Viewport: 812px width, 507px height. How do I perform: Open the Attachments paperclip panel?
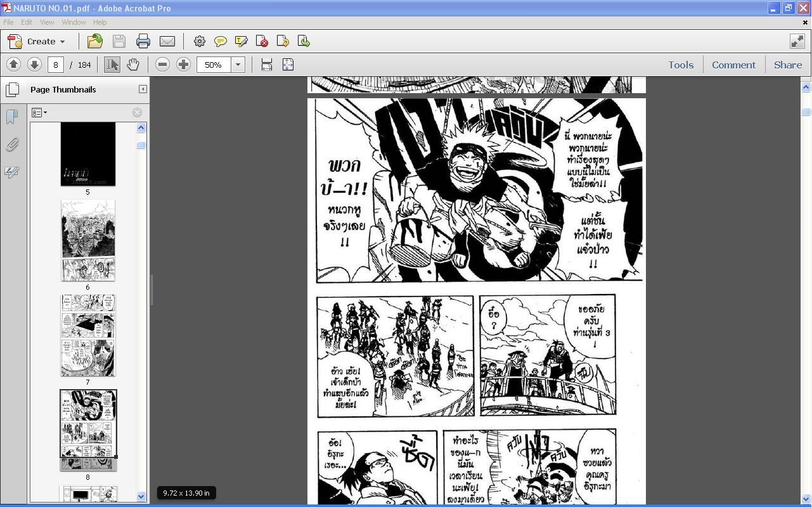(x=12, y=144)
